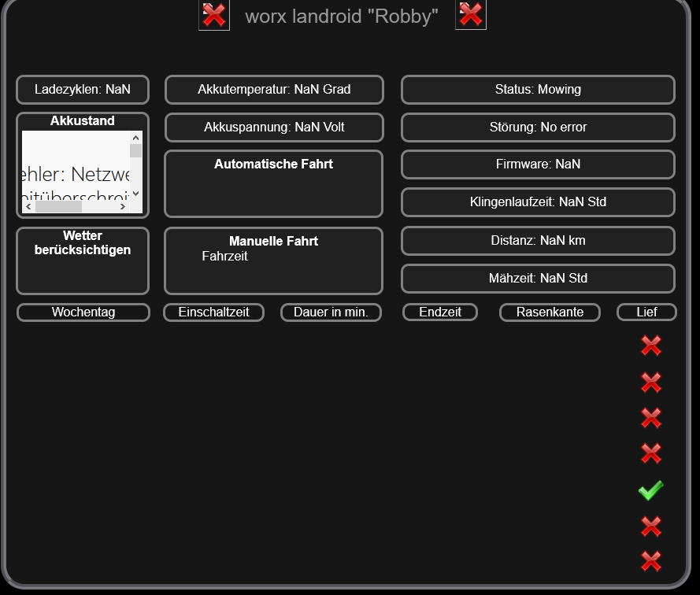Click the Status: Mowing field
Screen dimensions: 700x595
point(538,89)
